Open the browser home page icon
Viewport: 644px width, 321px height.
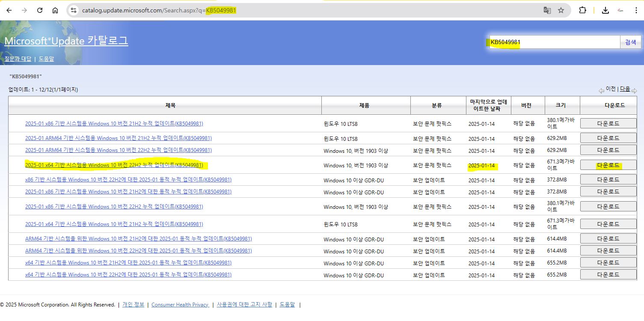pos(55,10)
